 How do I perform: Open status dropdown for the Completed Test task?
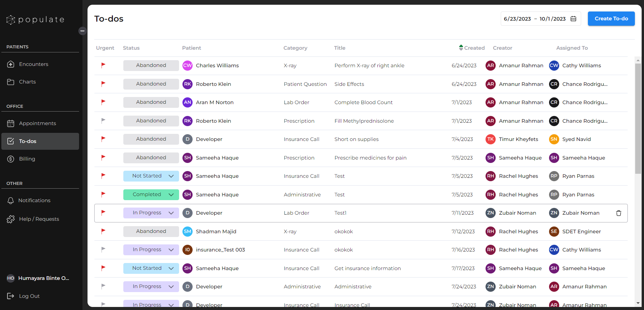pyautogui.click(x=171, y=194)
